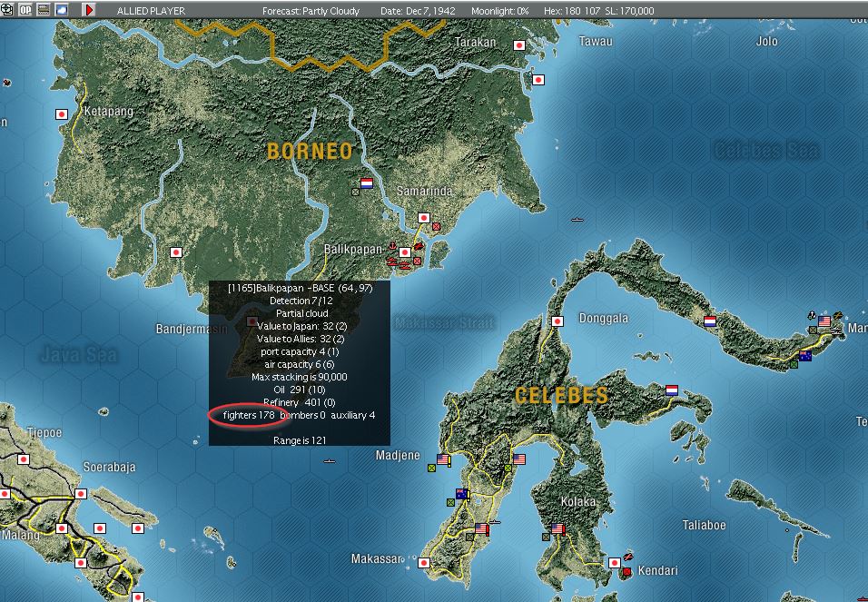Click the Dutch flag base northwest of Samarinda
This screenshot has height=602, width=868.
coord(367,183)
